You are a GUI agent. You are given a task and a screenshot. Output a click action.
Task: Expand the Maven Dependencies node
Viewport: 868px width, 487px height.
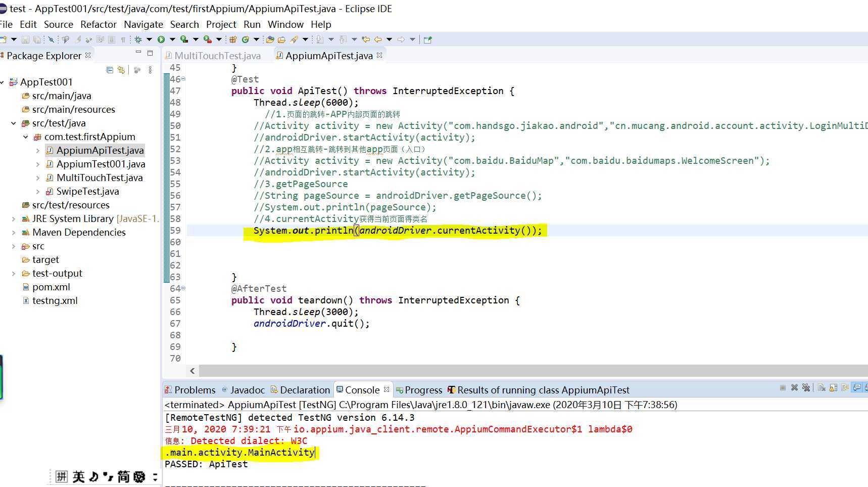(x=14, y=232)
